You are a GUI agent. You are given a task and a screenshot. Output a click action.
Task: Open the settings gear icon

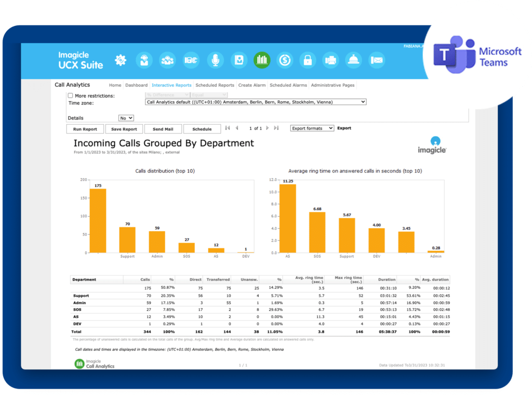point(121,60)
